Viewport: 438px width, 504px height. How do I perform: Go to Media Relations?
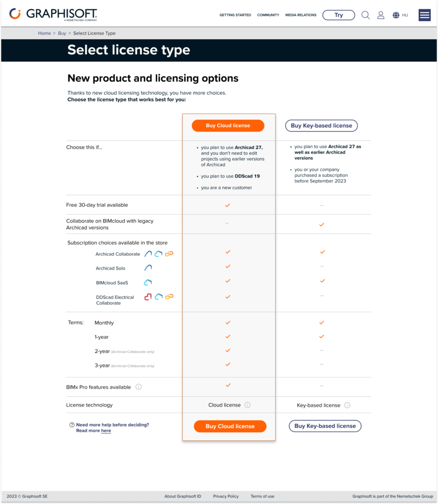(301, 15)
